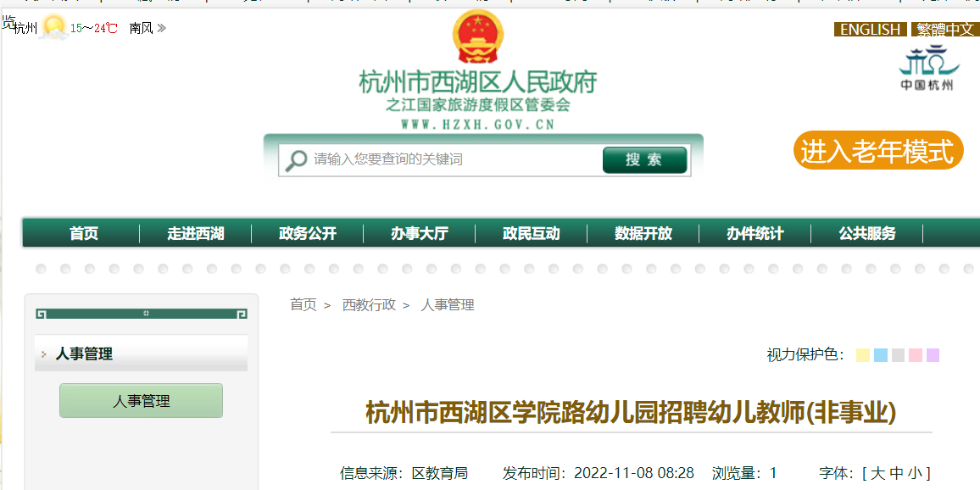This screenshot has width=980, height=490.
Task: Click 浏览量：1 view count text
Action: 744,473
